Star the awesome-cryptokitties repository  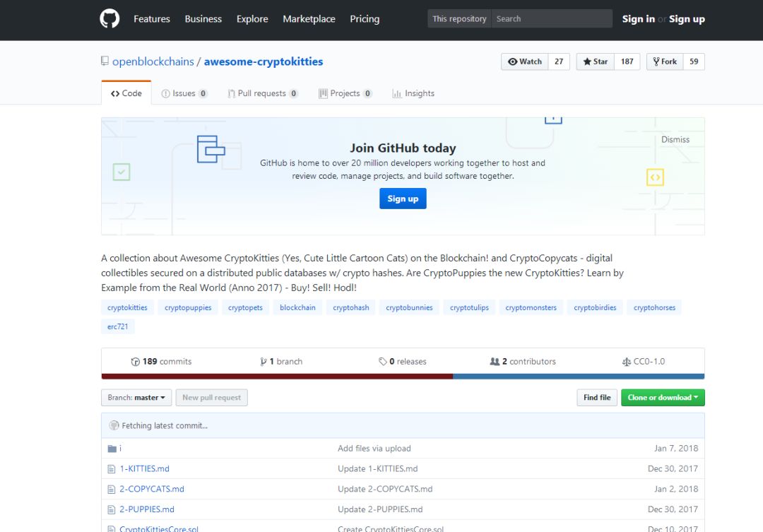click(x=595, y=61)
